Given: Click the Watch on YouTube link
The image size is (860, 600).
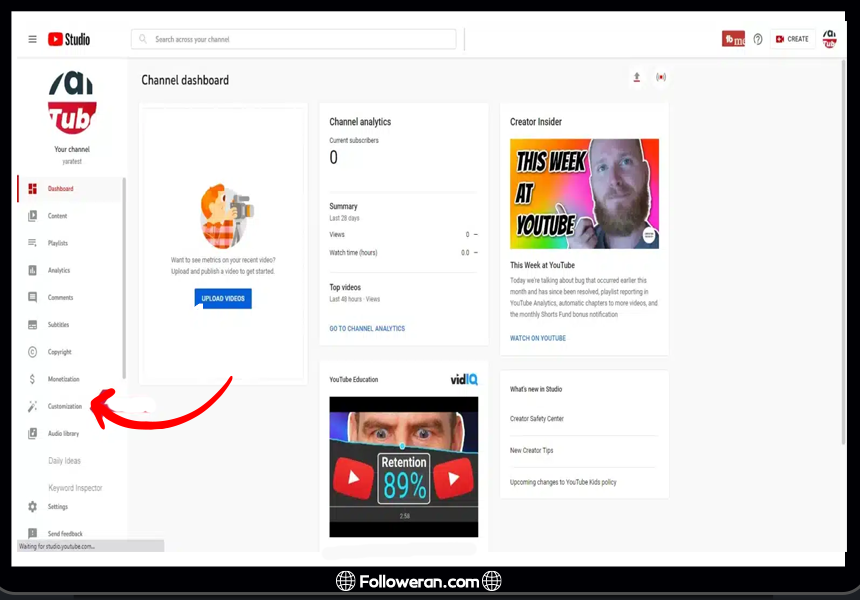Looking at the screenshot, I should click(537, 338).
